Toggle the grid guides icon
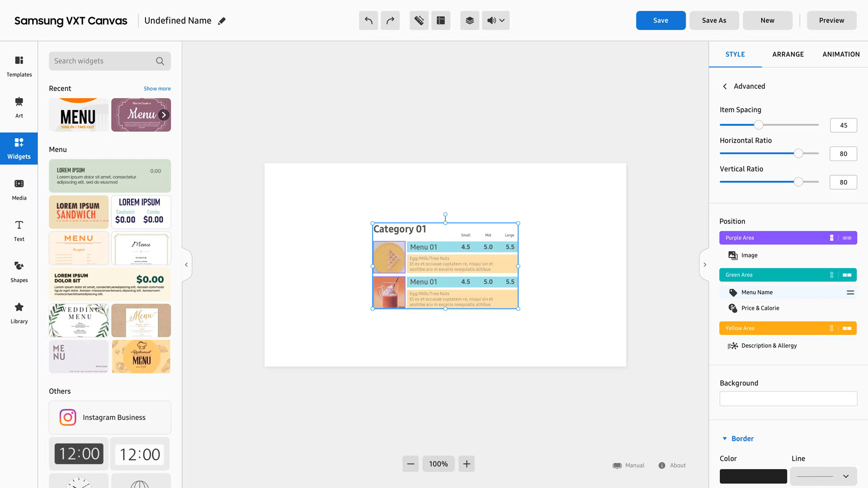 click(441, 21)
